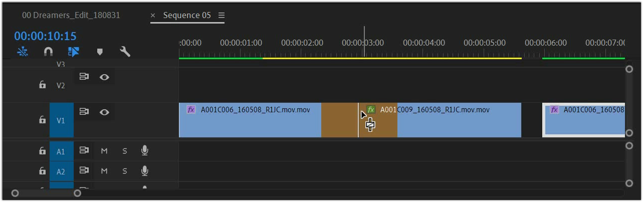Click the A2 track targeting button
Image resolution: width=644 pixels, height=203 pixels.
pyautogui.click(x=61, y=171)
